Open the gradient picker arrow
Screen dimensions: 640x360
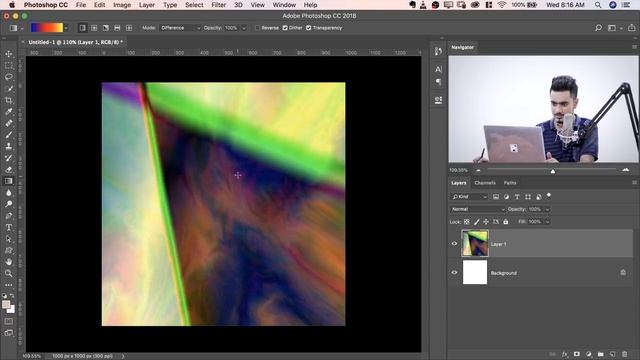click(x=66, y=28)
